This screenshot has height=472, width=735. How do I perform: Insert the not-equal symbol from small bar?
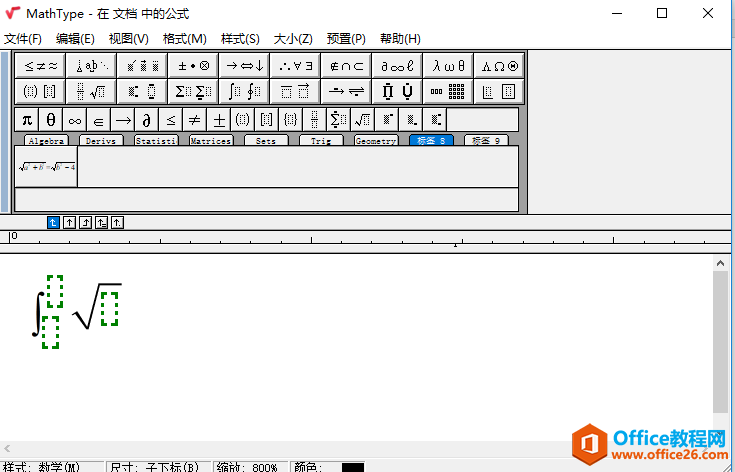[x=195, y=120]
